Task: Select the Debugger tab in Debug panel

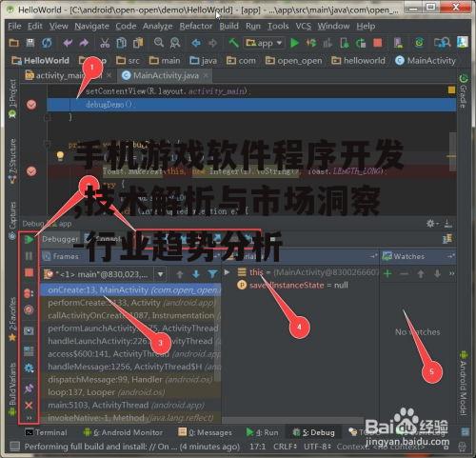Action: (x=60, y=239)
